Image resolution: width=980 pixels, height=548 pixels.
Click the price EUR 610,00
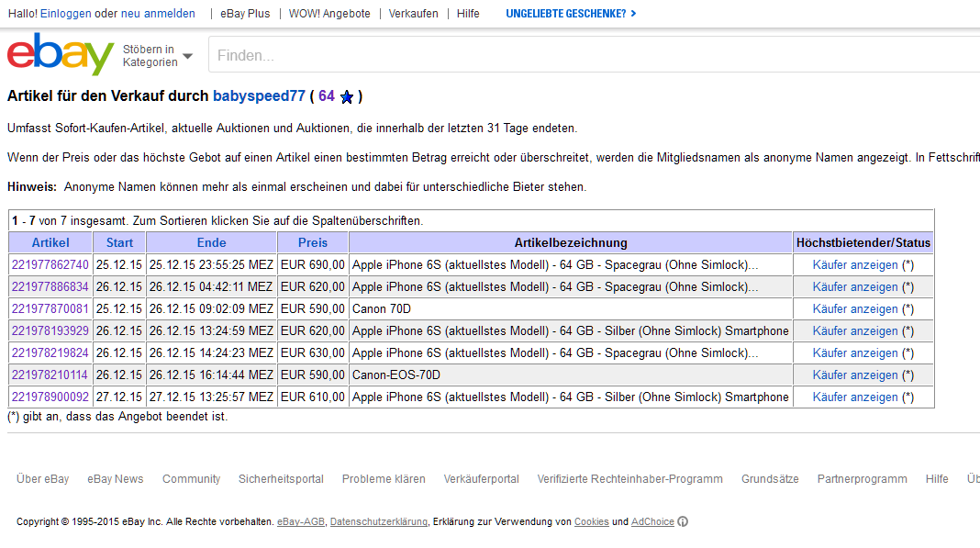(x=313, y=397)
